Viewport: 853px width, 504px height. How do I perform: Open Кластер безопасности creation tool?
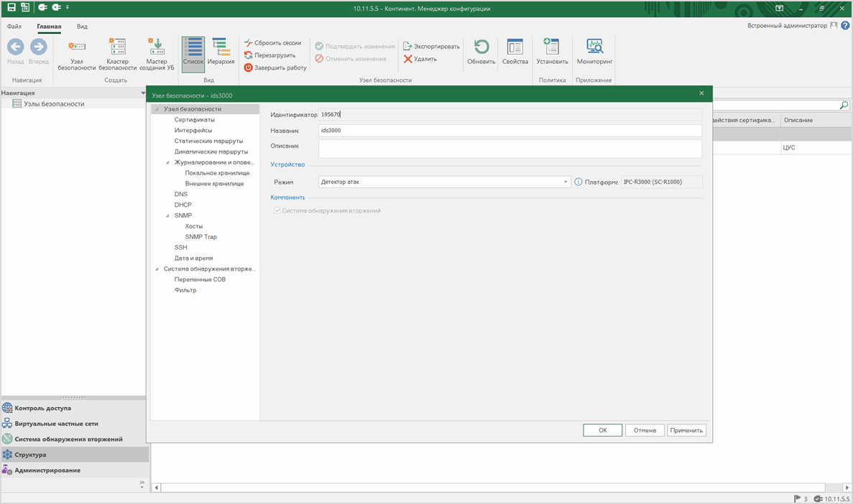click(117, 55)
